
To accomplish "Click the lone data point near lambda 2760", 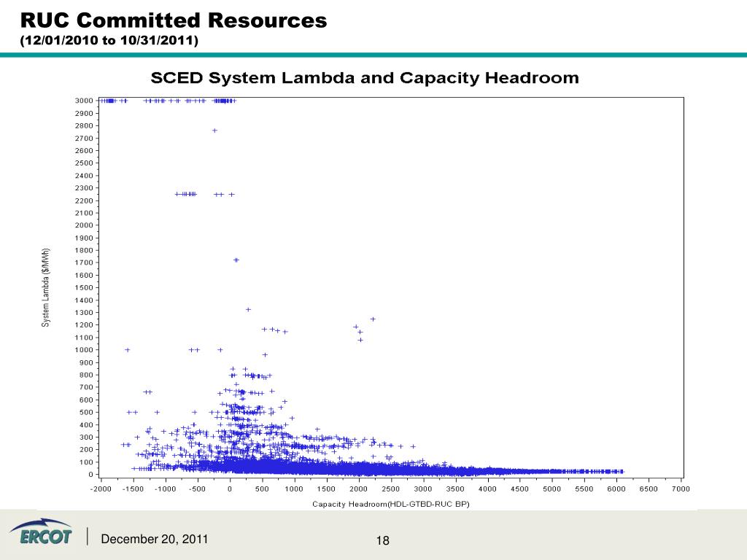I will pyautogui.click(x=215, y=131).
